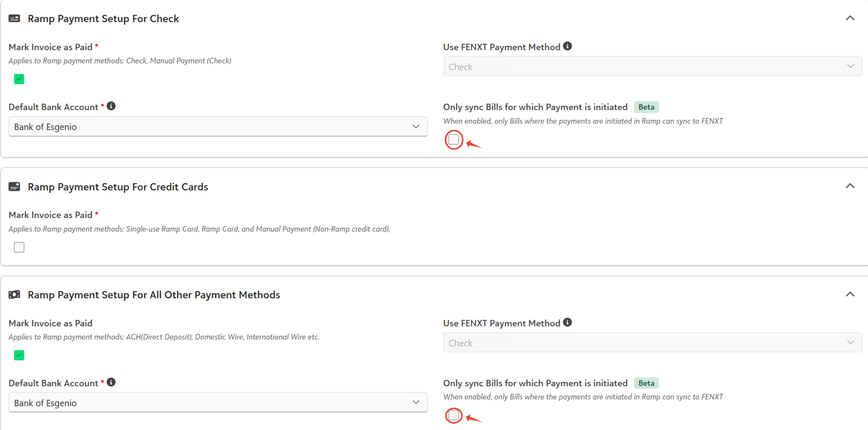868x430 pixels.
Task: Click the cash icon beside All Other Payment Methods
Action: coord(14,295)
